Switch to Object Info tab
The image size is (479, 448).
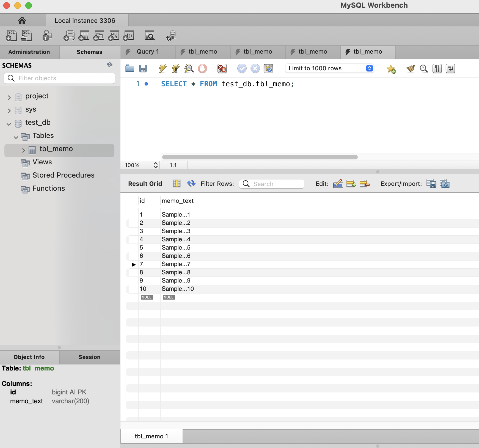pyautogui.click(x=29, y=357)
